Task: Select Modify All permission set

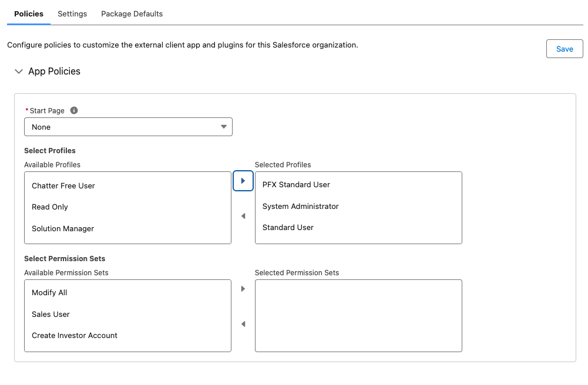Action: 49,293
